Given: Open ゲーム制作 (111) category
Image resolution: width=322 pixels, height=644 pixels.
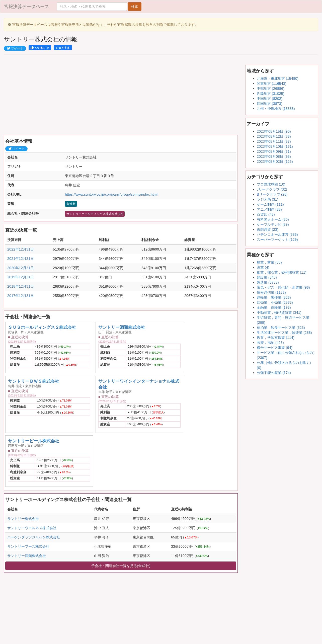Looking at the screenshot, I should 270,204.
